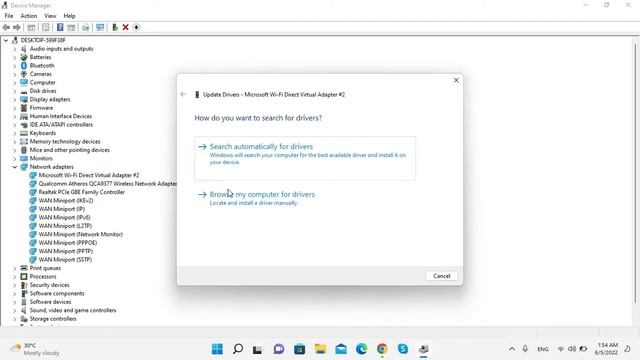
Task: Select Human Interface Devices category
Action: (60, 116)
